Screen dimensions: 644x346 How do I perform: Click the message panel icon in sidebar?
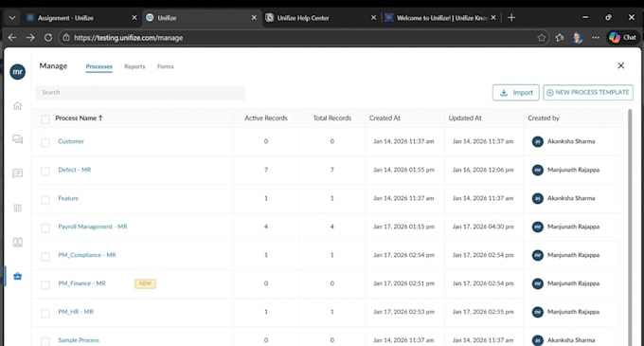[17, 173]
